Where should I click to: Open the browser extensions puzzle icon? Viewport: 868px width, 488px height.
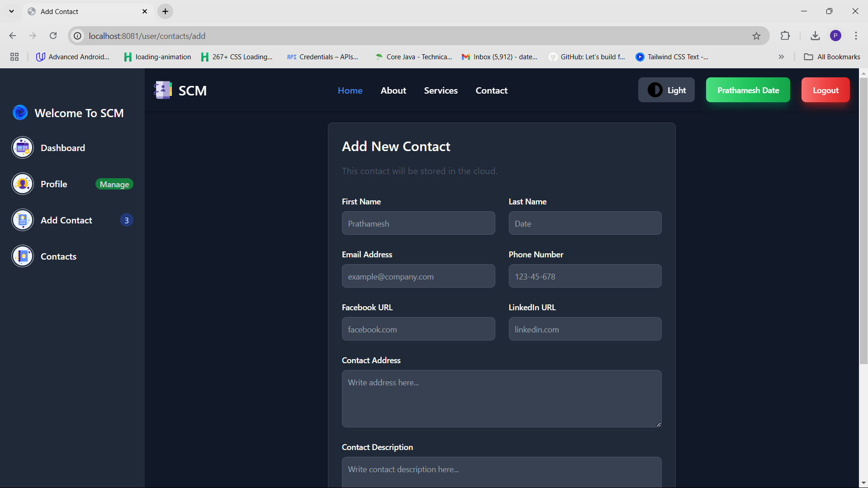[785, 36]
